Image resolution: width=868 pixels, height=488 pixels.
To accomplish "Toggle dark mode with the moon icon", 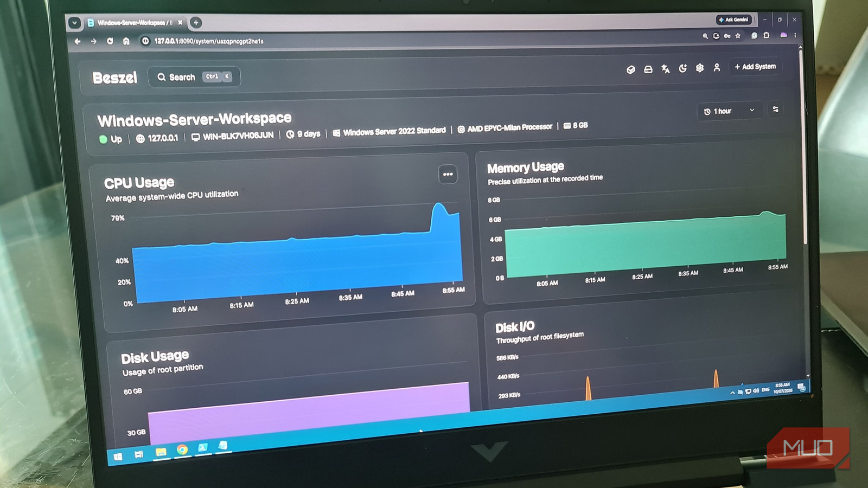I will pos(682,68).
